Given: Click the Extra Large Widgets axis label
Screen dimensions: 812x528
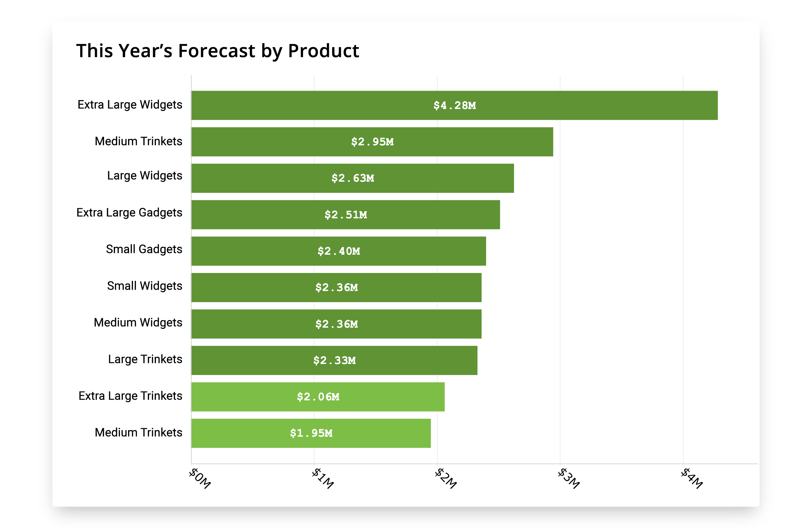Looking at the screenshot, I should [x=130, y=105].
